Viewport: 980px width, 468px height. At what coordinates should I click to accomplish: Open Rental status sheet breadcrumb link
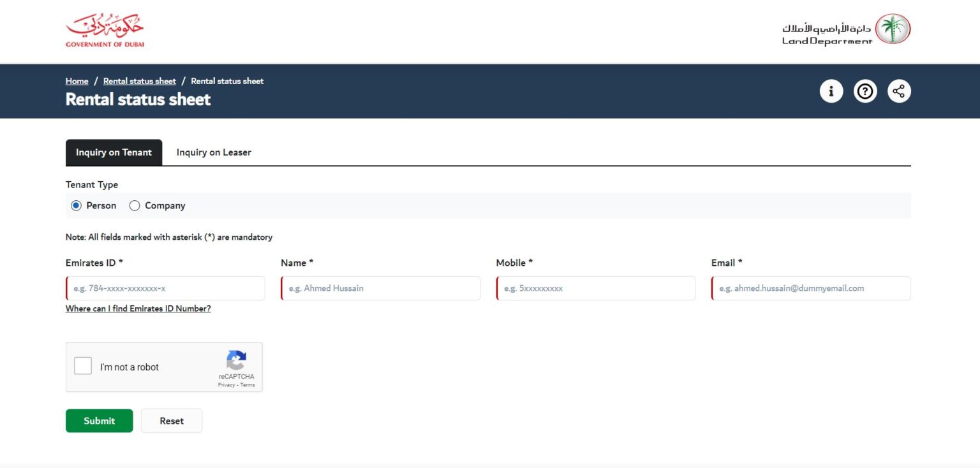tap(139, 81)
